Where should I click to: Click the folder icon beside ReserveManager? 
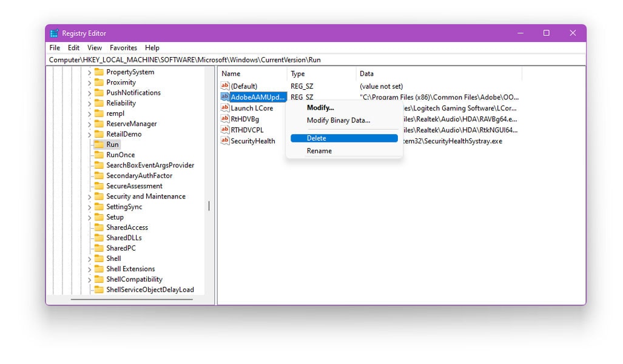pyautogui.click(x=99, y=124)
